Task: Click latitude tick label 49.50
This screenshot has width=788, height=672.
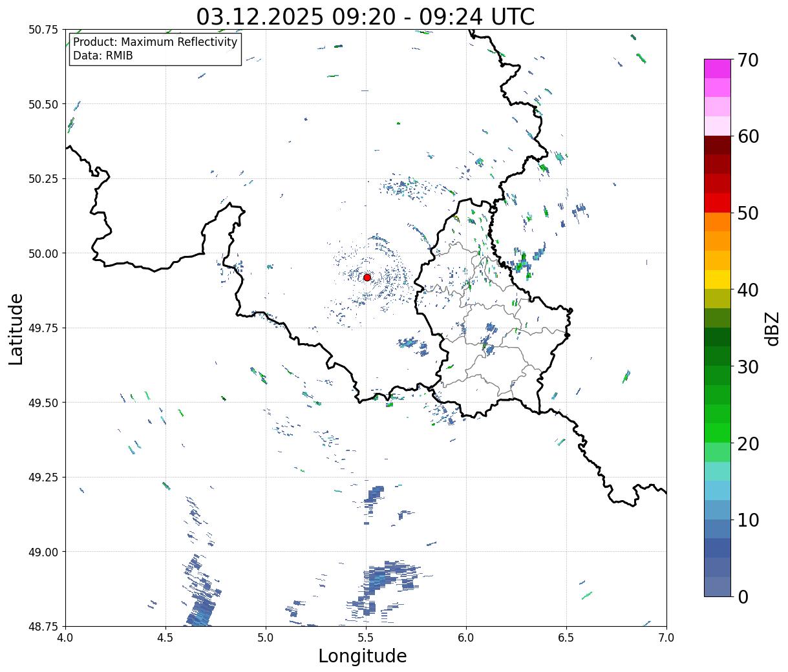Action: tap(43, 403)
